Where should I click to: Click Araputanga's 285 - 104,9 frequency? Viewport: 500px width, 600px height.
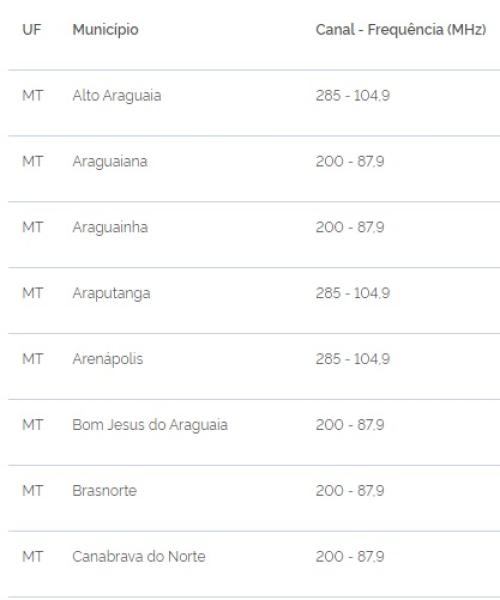point(353,293)
